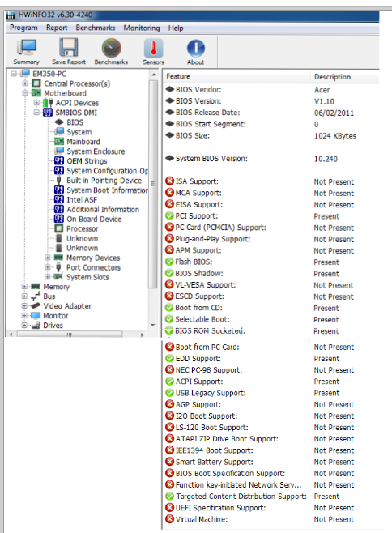392x533 pixels.
Task: Open the Help menu
Action: (176, 28)
